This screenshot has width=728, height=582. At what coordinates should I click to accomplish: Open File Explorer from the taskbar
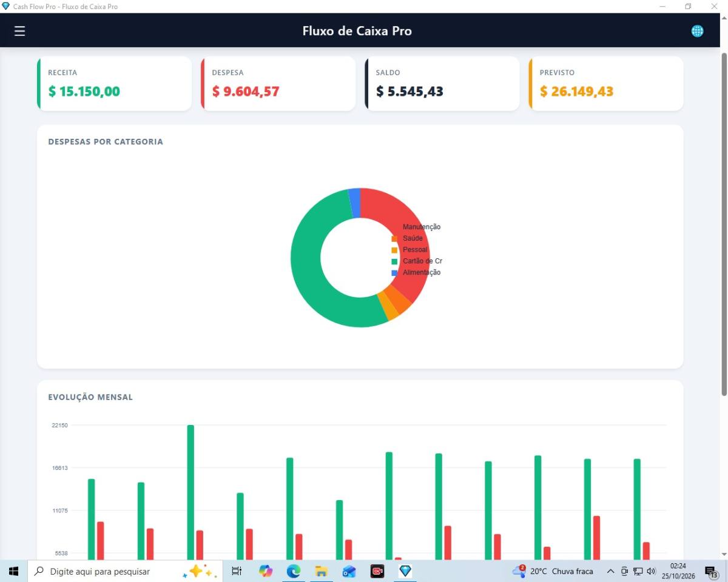322,571
